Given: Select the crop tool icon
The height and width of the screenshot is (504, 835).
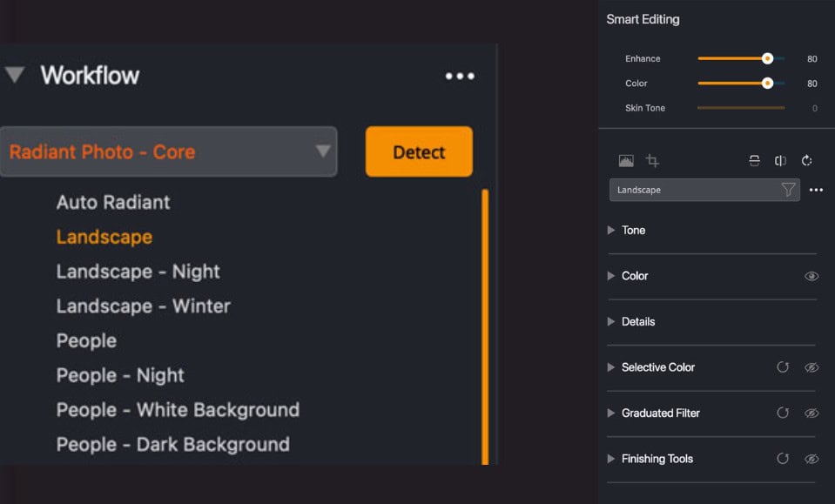Looking at the screenshot, I should click(x=652, y=161).
